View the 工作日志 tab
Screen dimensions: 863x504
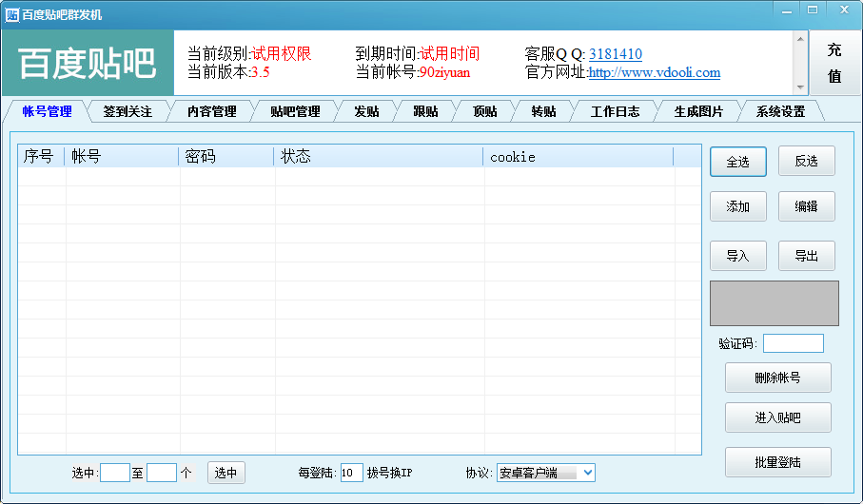(x=615, y=111)
